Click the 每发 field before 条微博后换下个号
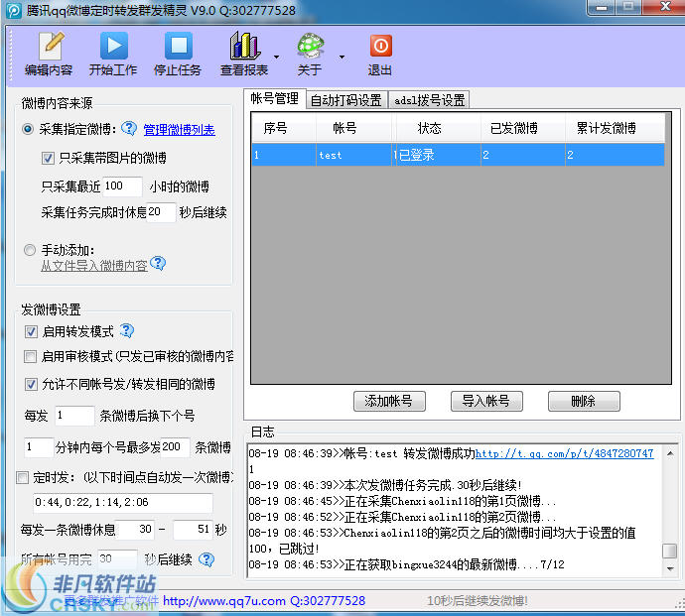The image size is (685, 616). point(73,416)
